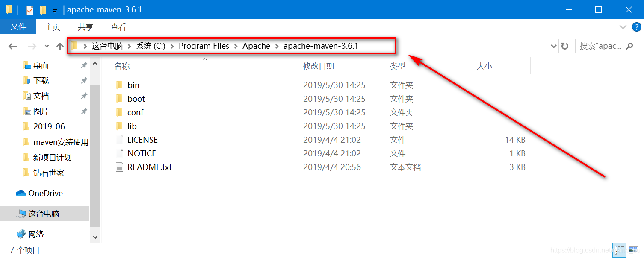Unpin 文档 using its pin icon
The image size is (644, 258).
tap(84, 96)
